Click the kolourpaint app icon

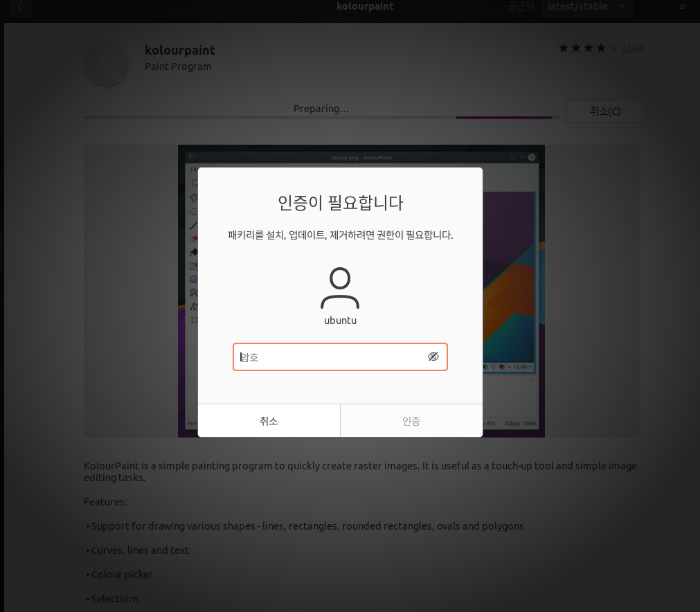click(106, 64)
